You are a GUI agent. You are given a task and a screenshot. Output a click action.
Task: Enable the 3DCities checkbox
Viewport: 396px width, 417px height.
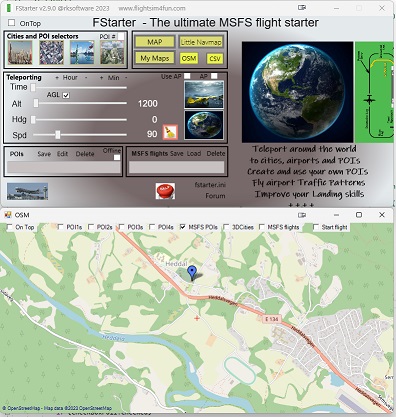[226, 227]
